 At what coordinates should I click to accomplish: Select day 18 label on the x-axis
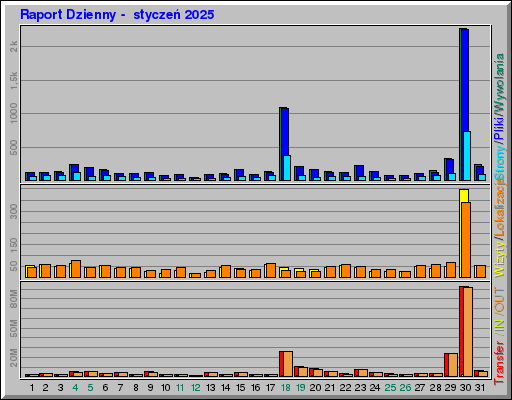286,388
